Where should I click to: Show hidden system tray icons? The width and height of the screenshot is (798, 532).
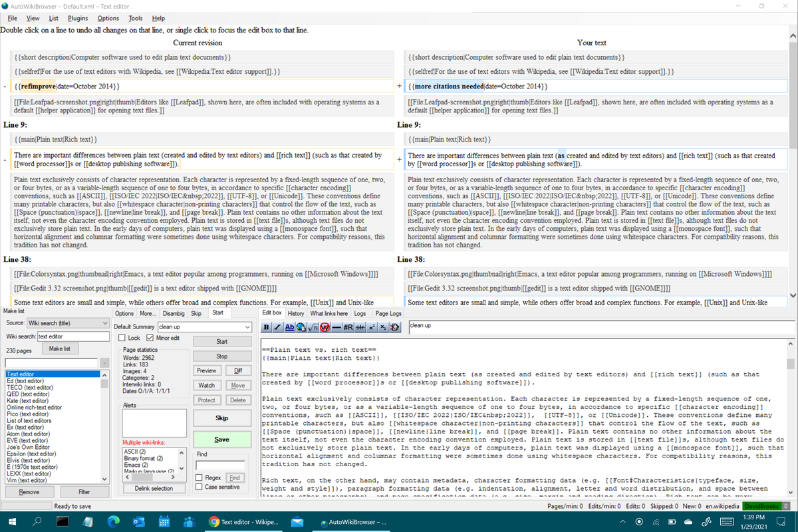[x=623, y=522]
